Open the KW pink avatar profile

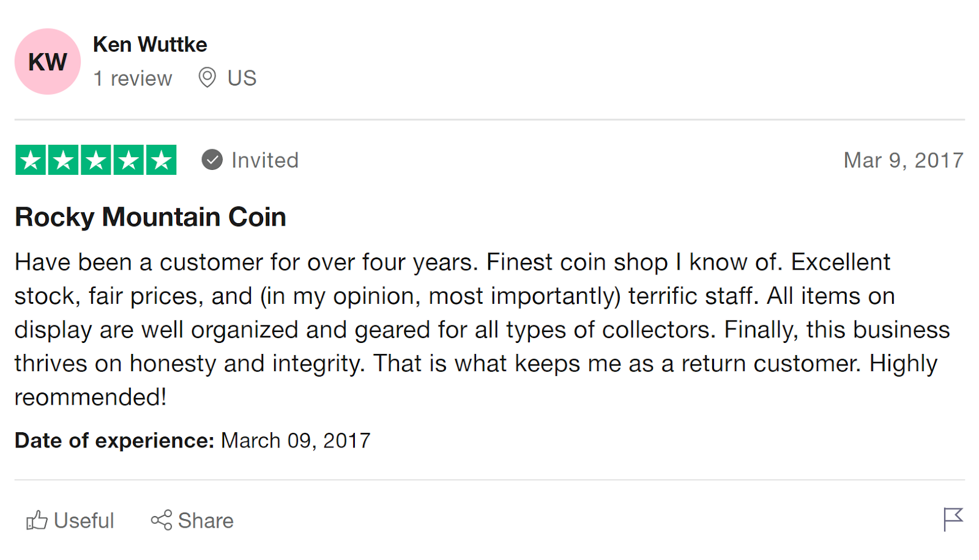tap(48, 62)
